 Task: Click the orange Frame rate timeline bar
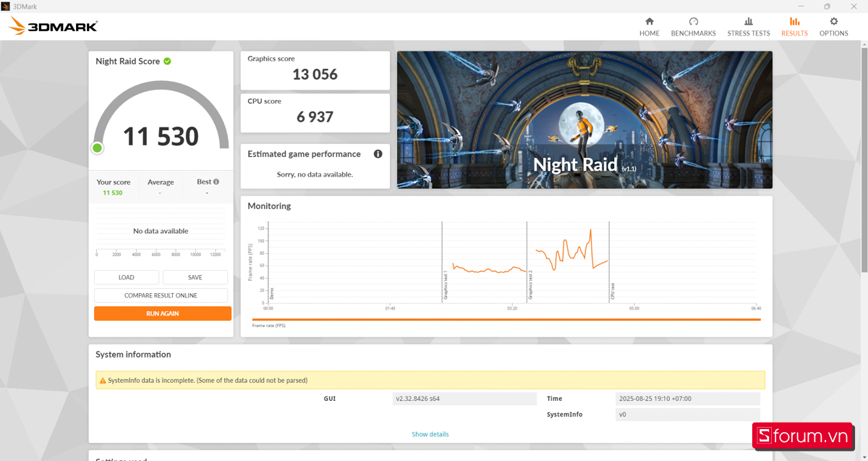coord(506,319)
